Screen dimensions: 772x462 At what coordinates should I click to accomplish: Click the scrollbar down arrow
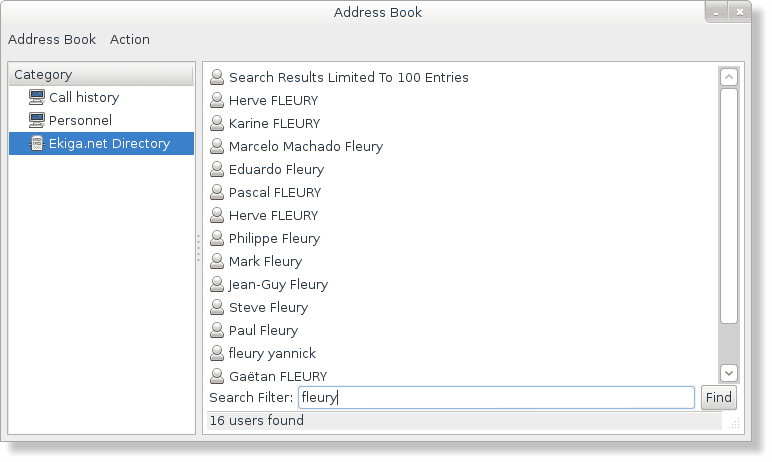(729, 373)
